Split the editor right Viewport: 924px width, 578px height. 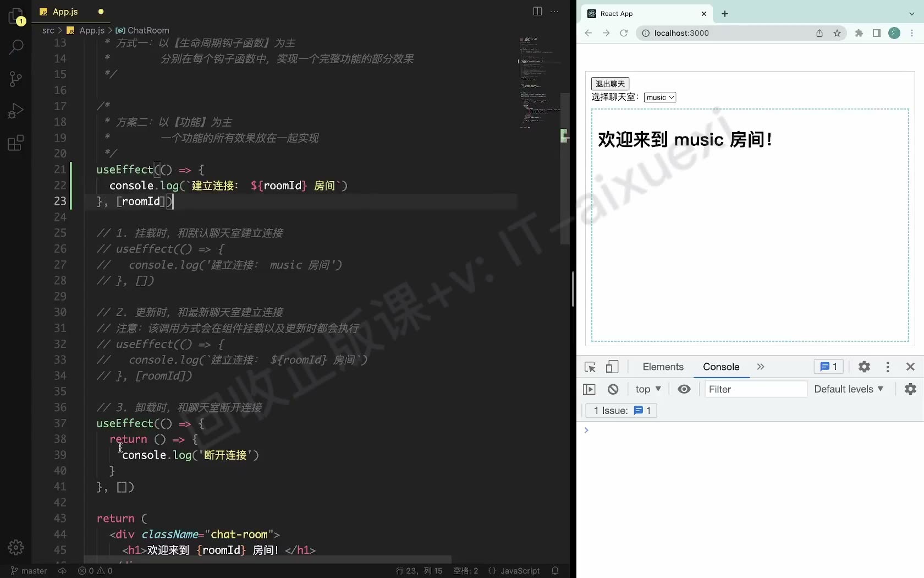coord(537,11)
